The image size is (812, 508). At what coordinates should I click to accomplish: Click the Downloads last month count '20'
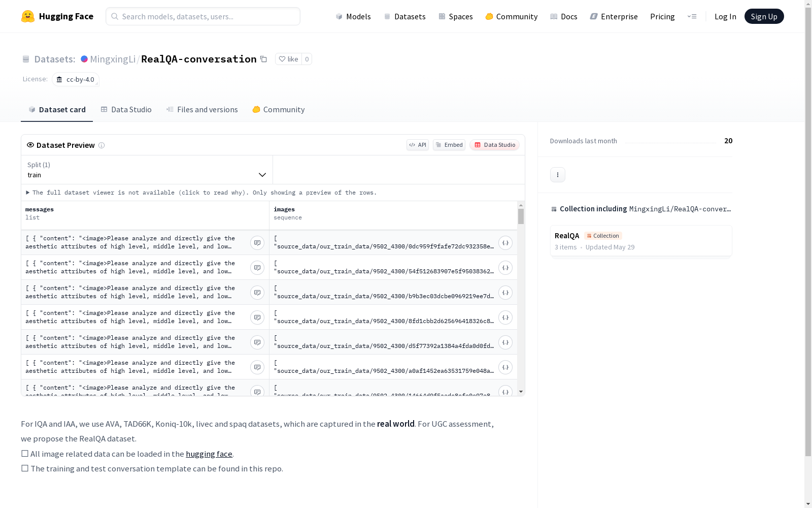[728, 141]
